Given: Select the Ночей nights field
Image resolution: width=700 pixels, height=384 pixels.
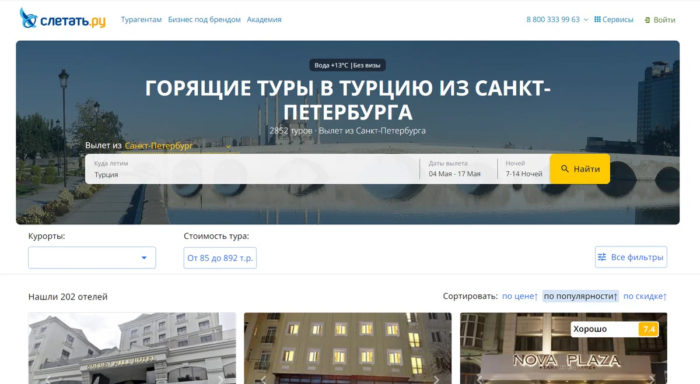Looking at the screenshot, I should click(524, 169).
